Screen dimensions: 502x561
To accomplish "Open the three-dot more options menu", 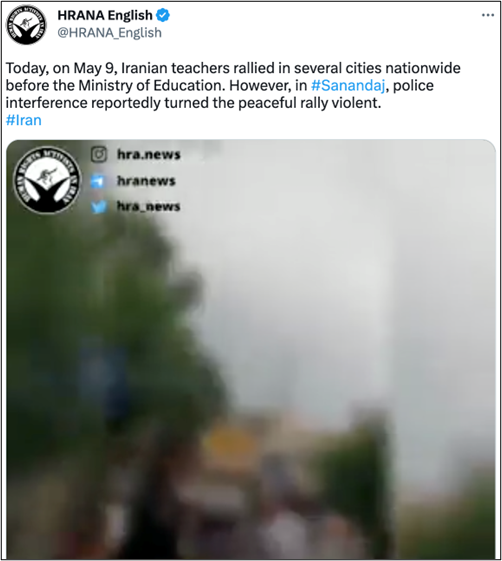I will tap(488, 15).
